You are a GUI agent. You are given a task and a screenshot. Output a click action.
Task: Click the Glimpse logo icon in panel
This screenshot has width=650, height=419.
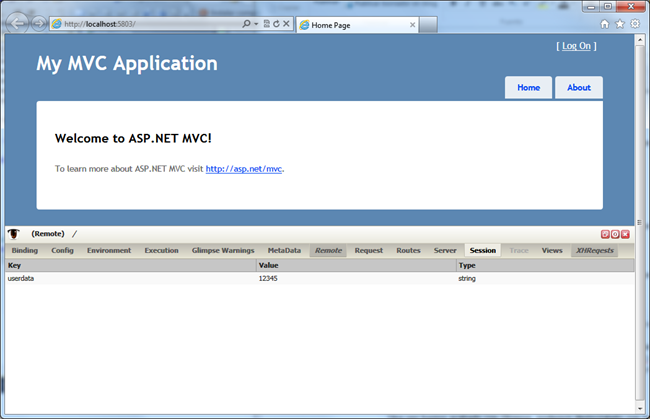[14, 234]
